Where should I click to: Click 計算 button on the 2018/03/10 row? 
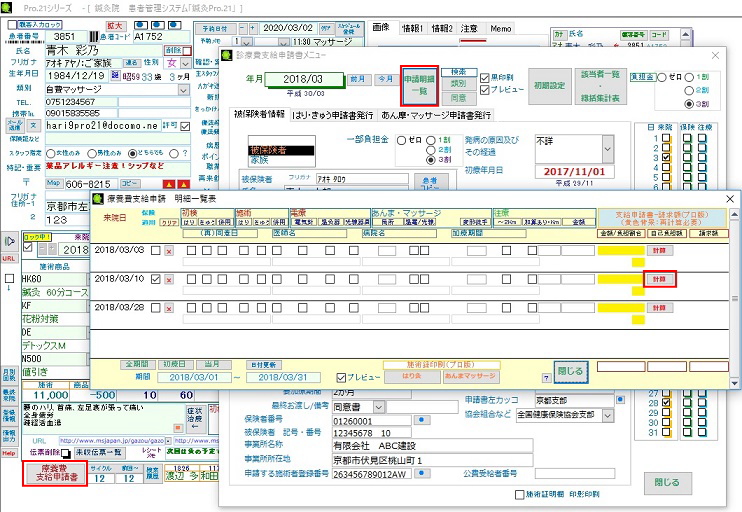tap(659, 279)
